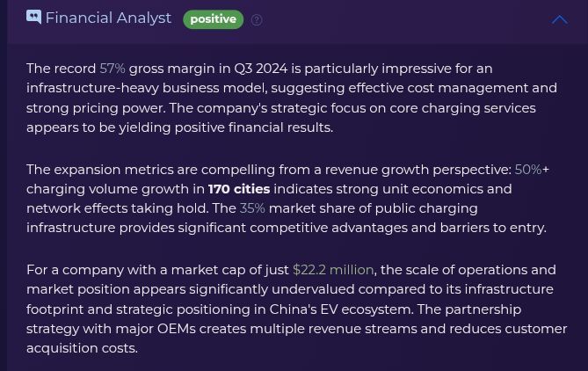Click the header bar beside help icon

pyautogui.click(x=405, y=19)
